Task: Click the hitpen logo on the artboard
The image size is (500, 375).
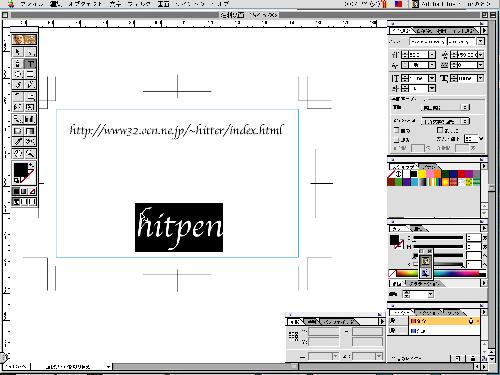Action: tap(179, 227)
